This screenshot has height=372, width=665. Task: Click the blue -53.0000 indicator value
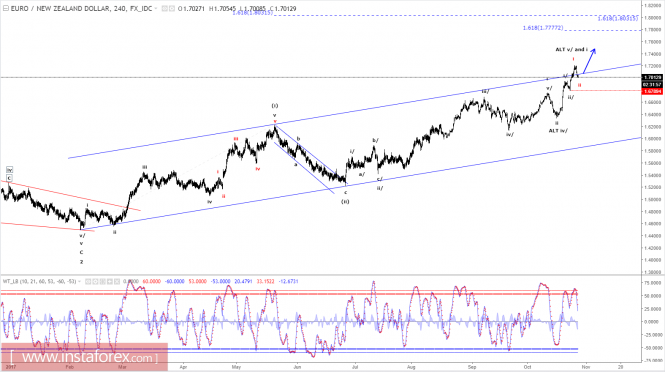tap(221, 281)
